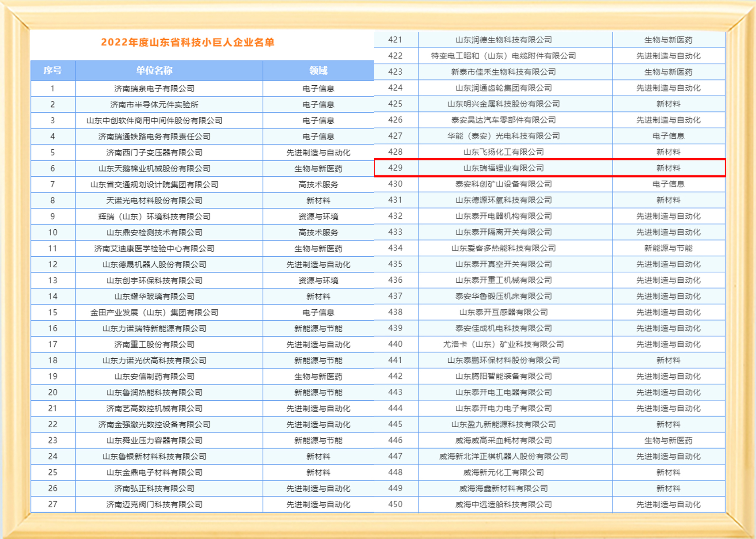The width and height of the screenshot is (756, 539).
Task: Select 泰安昊达汽车零部件有限公司
Action: (503, 120)
